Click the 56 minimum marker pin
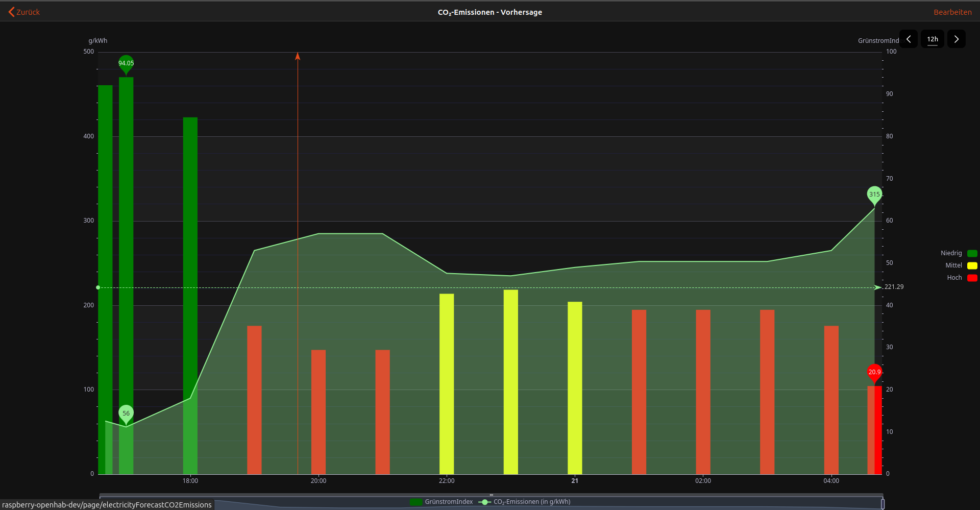 126,413
